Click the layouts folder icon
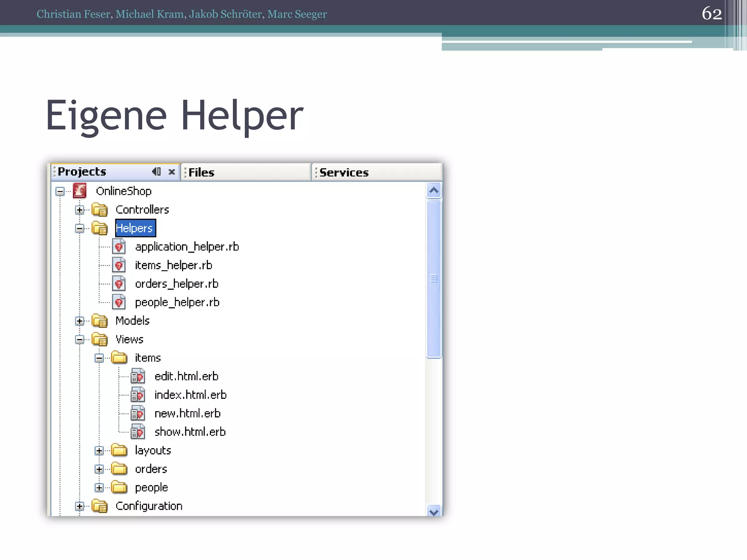The width and height of the screenshot is (747, 560). click(x=119, y=450)
